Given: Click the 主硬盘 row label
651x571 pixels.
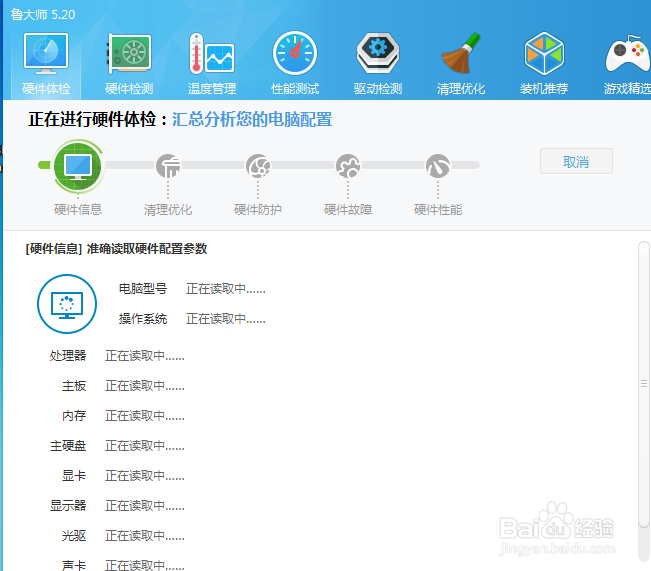Looking at the screenshot, I should coord(68,446).
